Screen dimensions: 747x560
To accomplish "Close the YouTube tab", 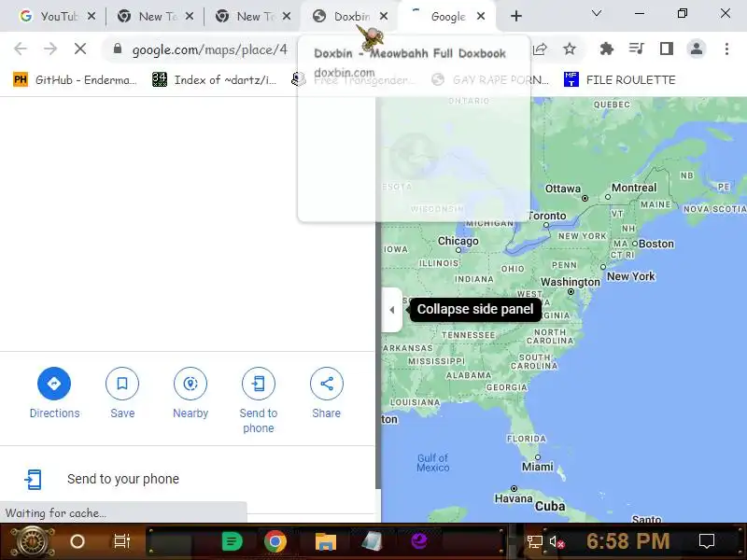I will point(92,16).
